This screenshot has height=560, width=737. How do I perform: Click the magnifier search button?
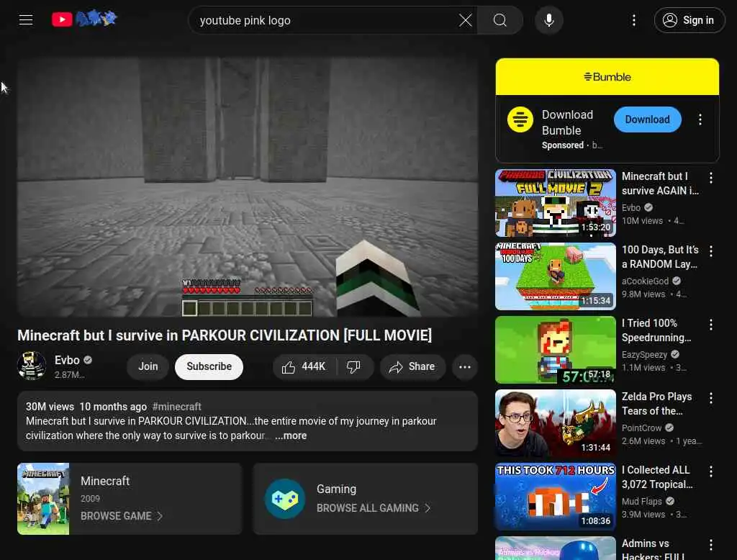point(500,20)
